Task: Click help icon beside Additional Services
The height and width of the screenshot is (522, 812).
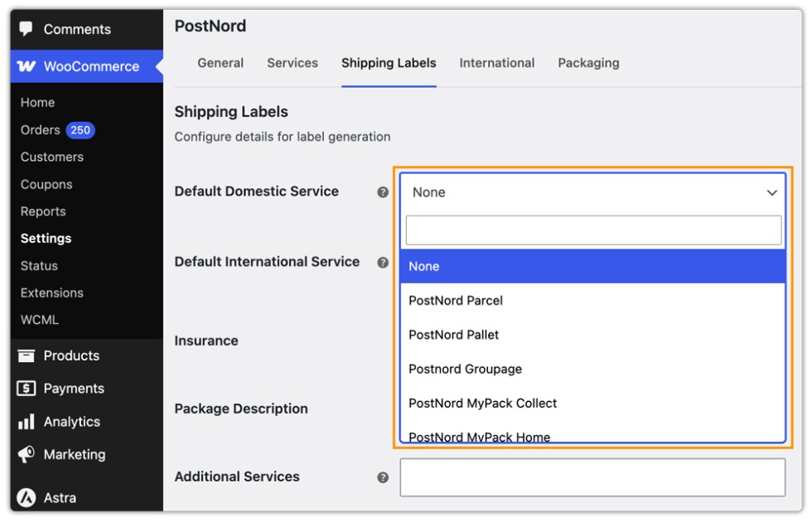Action: (383, 477)
